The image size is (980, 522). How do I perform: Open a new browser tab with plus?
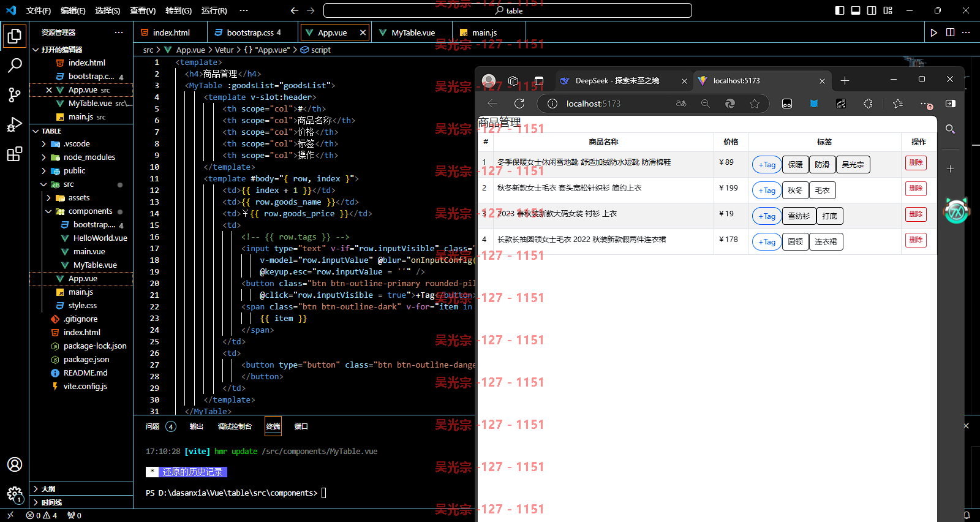tap(845, 80)
